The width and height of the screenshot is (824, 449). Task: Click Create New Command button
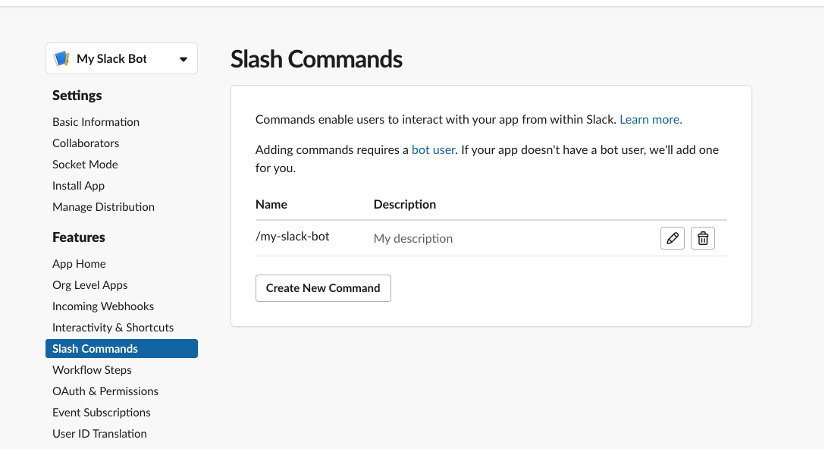[x=323, y=288]
